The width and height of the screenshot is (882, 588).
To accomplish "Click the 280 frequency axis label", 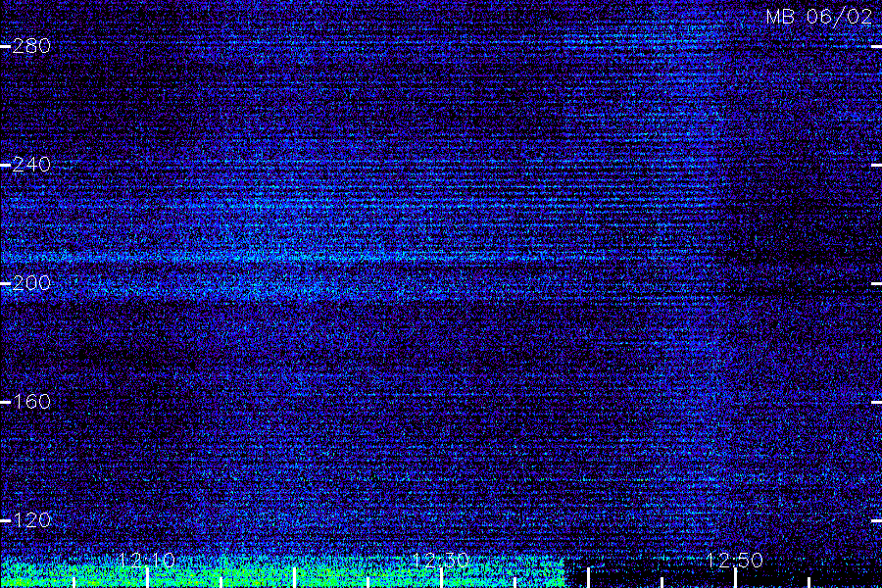I will pos(31,46).
